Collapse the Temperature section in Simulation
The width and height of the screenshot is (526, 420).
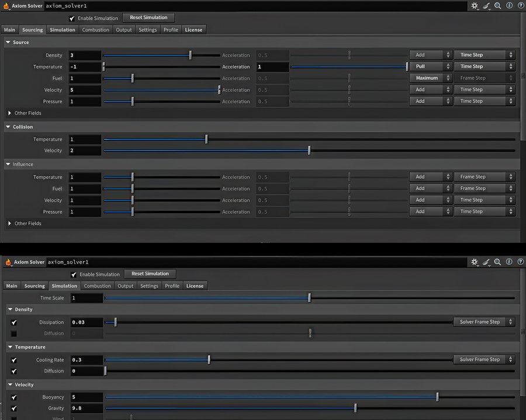tap(10, 347)
